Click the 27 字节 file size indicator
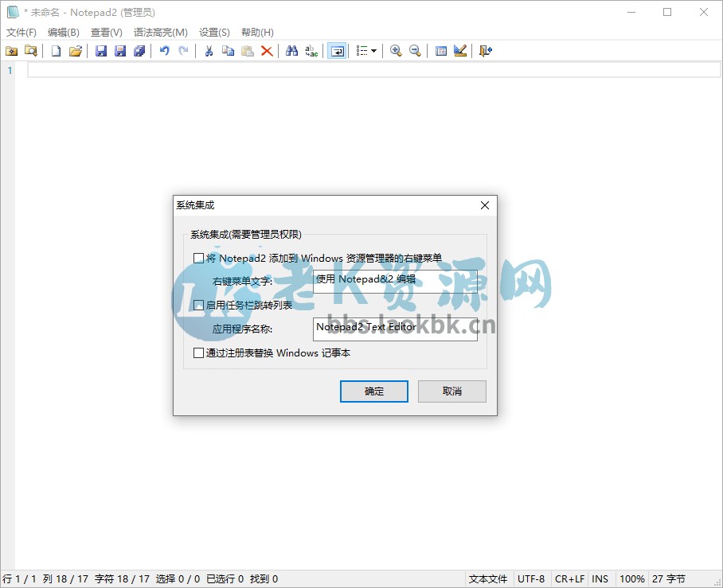The height and width of the screenshot is (588, 723). [669, 578]
